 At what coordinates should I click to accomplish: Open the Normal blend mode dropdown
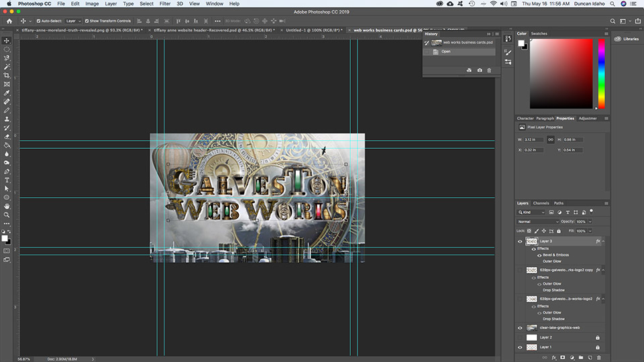click(x=537, y=222)
